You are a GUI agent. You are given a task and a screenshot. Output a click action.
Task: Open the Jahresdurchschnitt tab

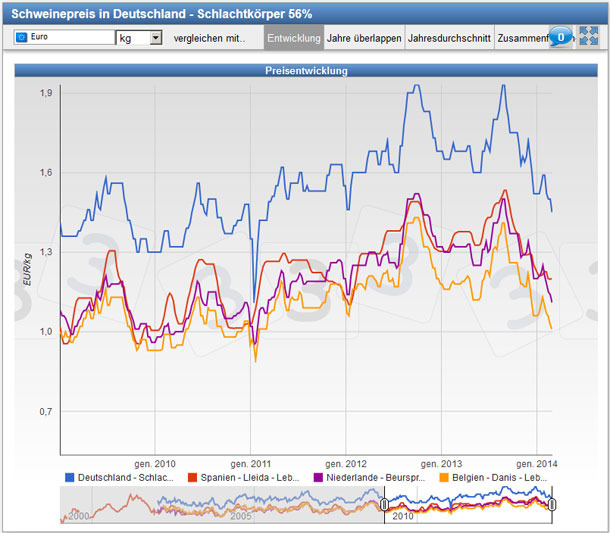pyautogui.click(x=449, y=38)
